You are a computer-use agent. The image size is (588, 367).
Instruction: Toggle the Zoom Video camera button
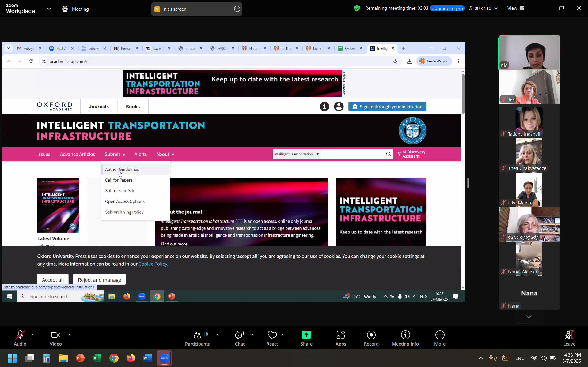coord(55,338)
